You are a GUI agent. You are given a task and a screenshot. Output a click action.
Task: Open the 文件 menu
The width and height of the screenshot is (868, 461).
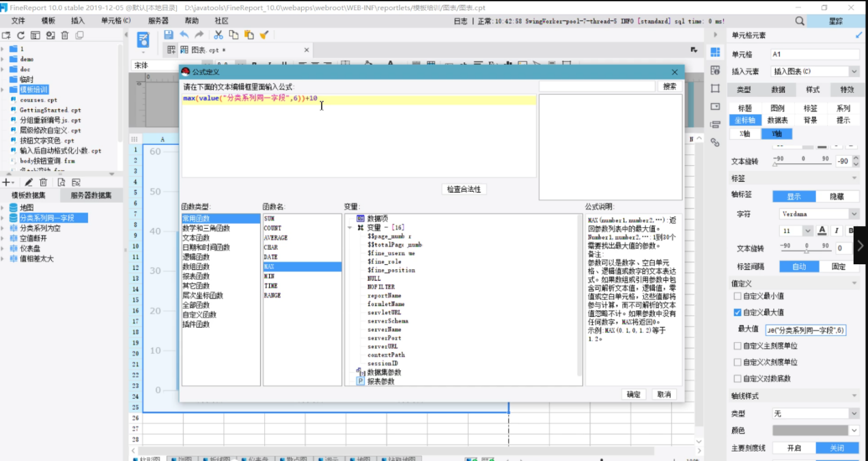coord(18,21)
